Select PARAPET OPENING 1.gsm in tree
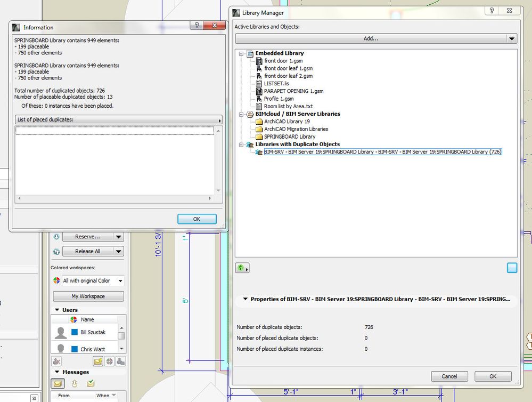 tap(293, 91)
